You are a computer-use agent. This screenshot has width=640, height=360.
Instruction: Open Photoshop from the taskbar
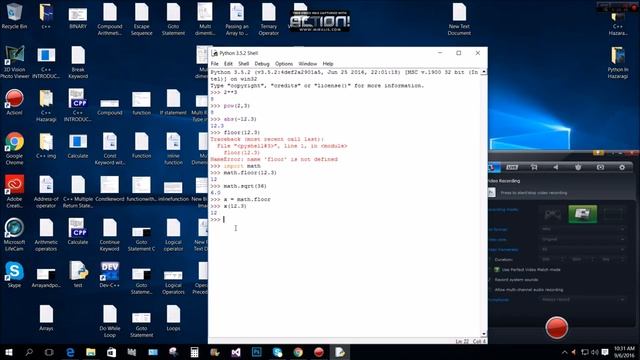point(257,352)
